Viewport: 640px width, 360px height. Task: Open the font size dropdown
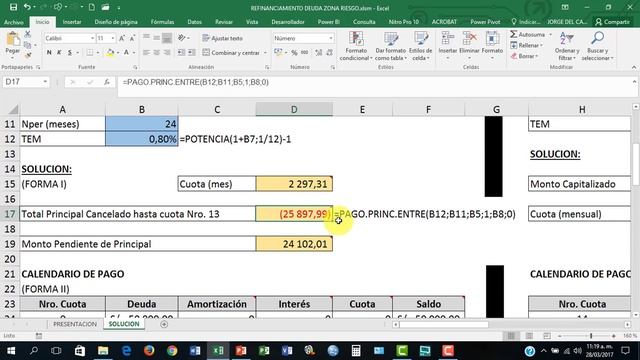click(112, 38)
